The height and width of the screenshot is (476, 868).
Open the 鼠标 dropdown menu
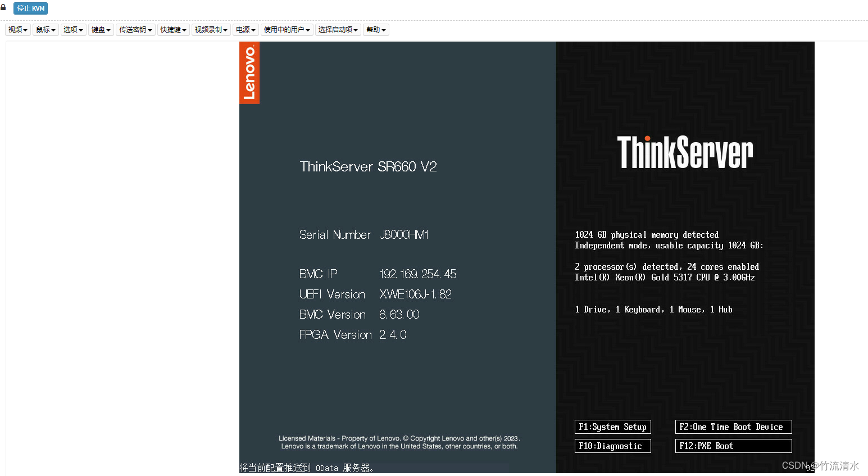click(46, 30)
